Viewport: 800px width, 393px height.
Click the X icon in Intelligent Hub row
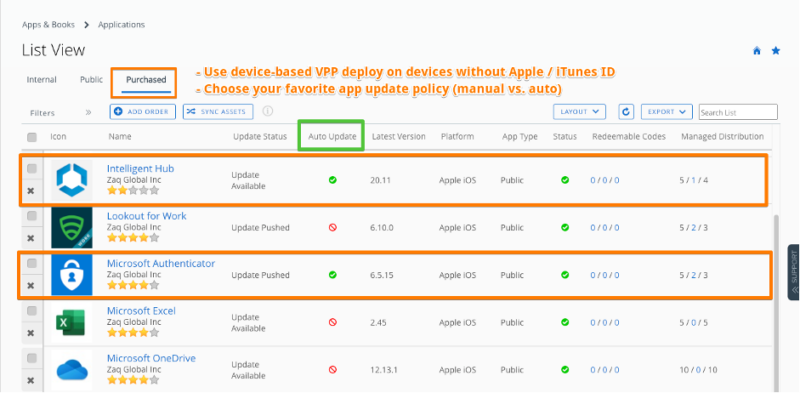point(31,190)
